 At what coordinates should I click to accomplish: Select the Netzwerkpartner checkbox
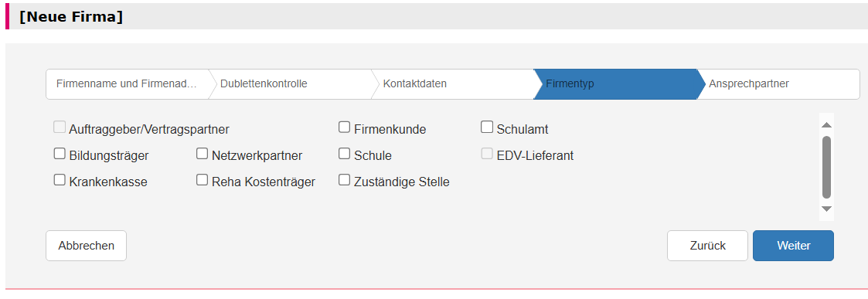(x=202, y=154)
